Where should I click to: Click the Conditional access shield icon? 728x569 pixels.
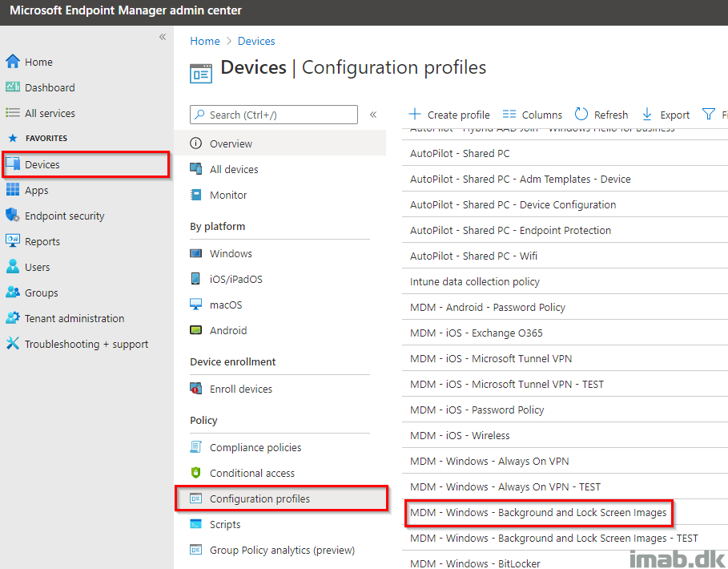[x=196, y=472]
